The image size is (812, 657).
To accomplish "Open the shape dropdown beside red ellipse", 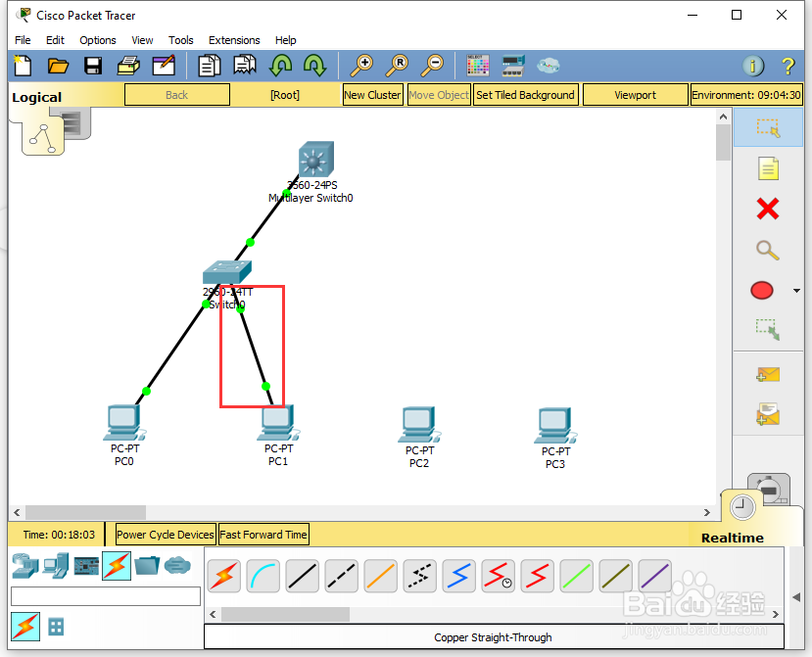I will (796, 291).
